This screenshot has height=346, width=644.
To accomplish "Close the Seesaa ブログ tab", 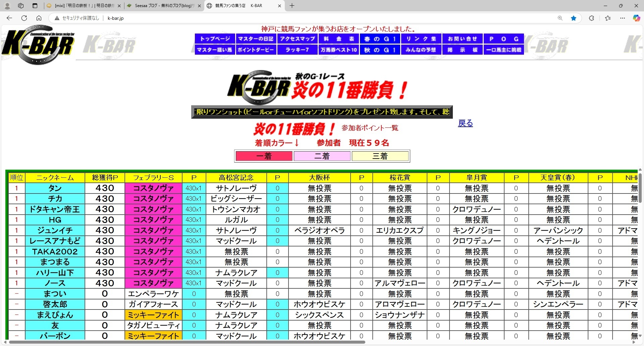I will 199,6.
